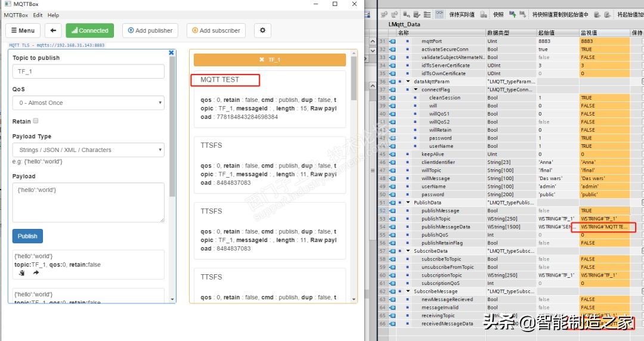644x341 pixels.
Task: Click the copy payload icon under first history entry
Action: [x=22, y=272]
